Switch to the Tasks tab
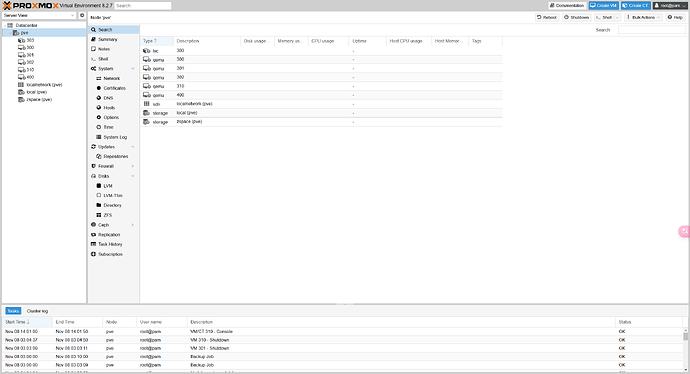The height and width of the screenshot is (374, 690). 13,311
